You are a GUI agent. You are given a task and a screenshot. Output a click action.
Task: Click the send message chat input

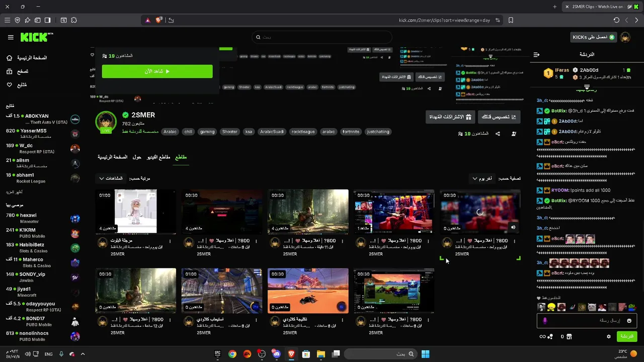[x=587, y=321]
